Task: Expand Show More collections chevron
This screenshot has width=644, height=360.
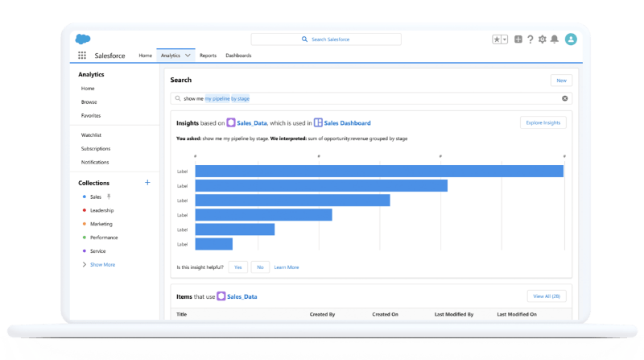Action: tap(85, 265)
